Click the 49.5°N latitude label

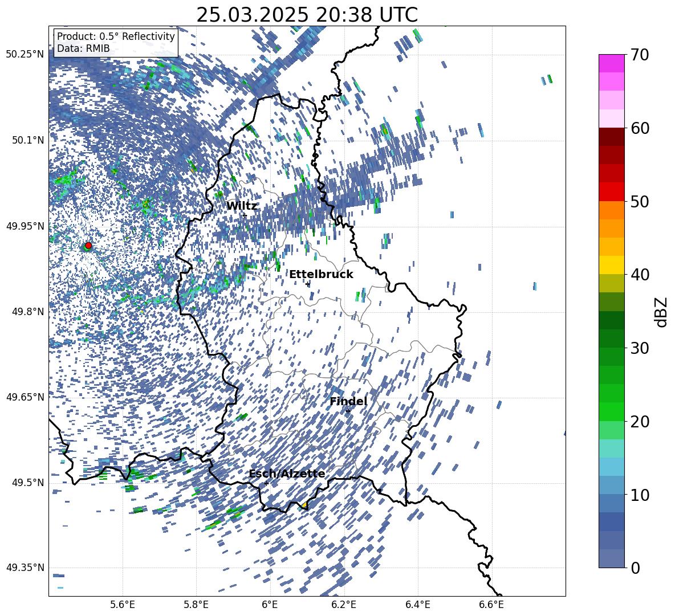tap(27, 483)
